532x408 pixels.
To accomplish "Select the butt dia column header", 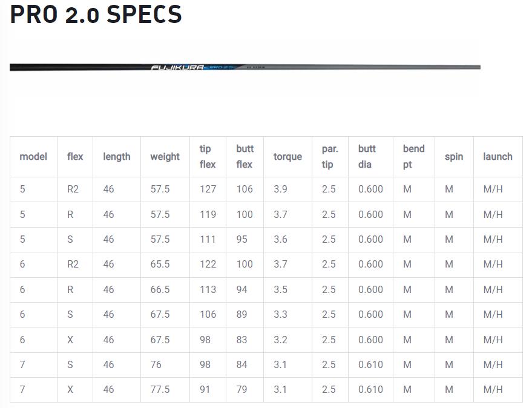I will coord(367,157).
